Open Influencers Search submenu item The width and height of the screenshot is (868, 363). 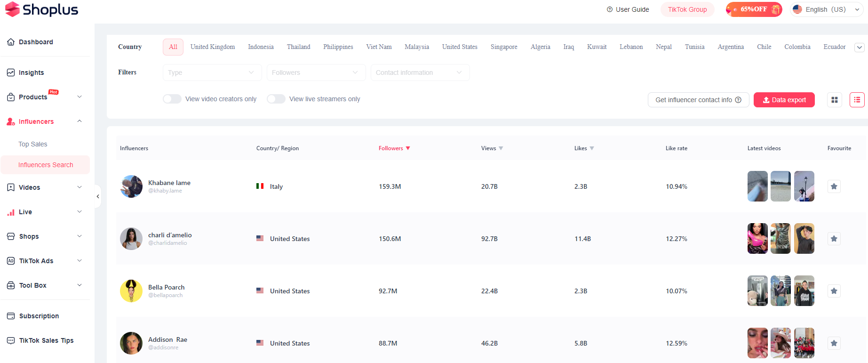pyautogui.click(x=46, y=165)
